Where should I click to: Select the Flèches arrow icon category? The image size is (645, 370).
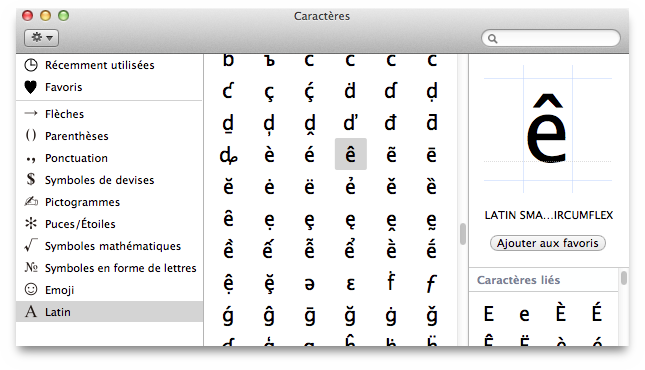click(x=31, y=114)
